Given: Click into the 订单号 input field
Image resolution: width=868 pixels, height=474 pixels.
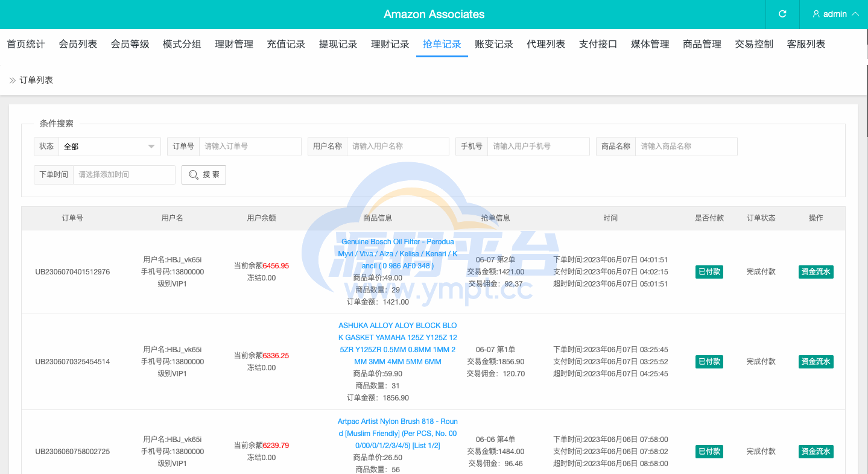Looking at the screenshot, I should point(250,147).
